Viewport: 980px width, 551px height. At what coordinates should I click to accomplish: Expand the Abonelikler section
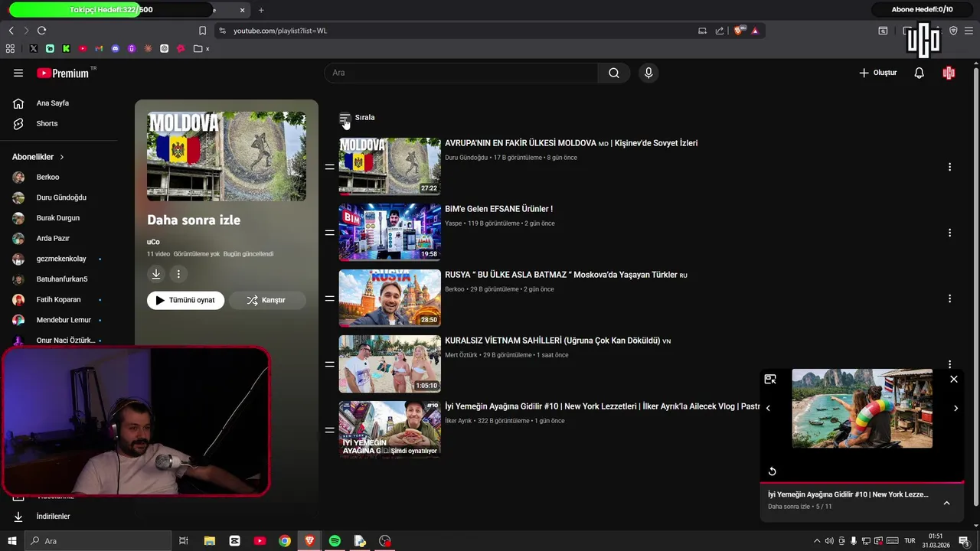pos(38,157)
